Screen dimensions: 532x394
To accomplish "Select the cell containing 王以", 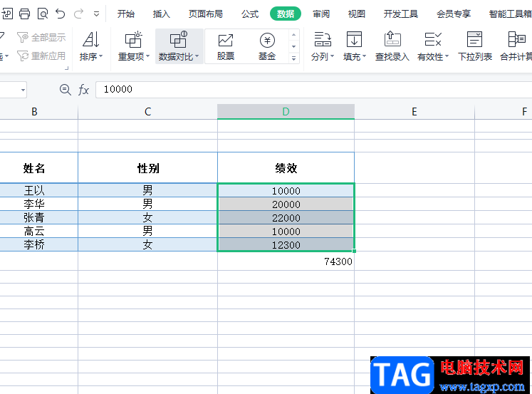I will (x=34, y=190).
